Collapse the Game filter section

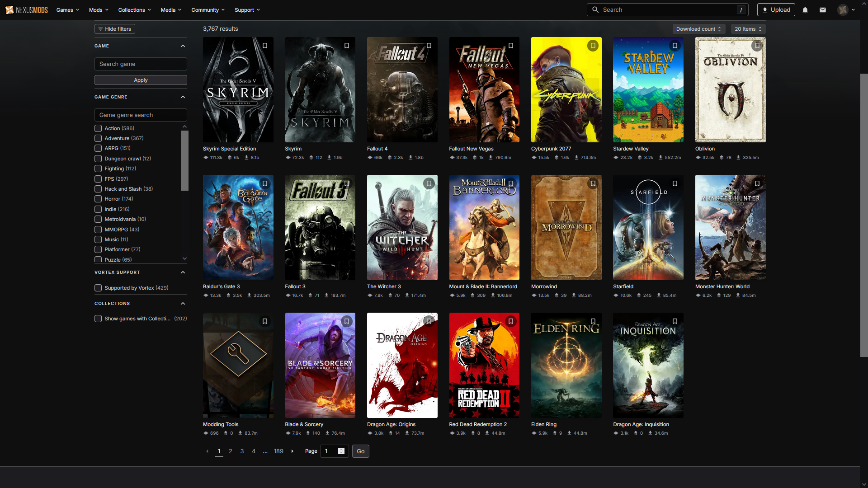tap(183, 46)
